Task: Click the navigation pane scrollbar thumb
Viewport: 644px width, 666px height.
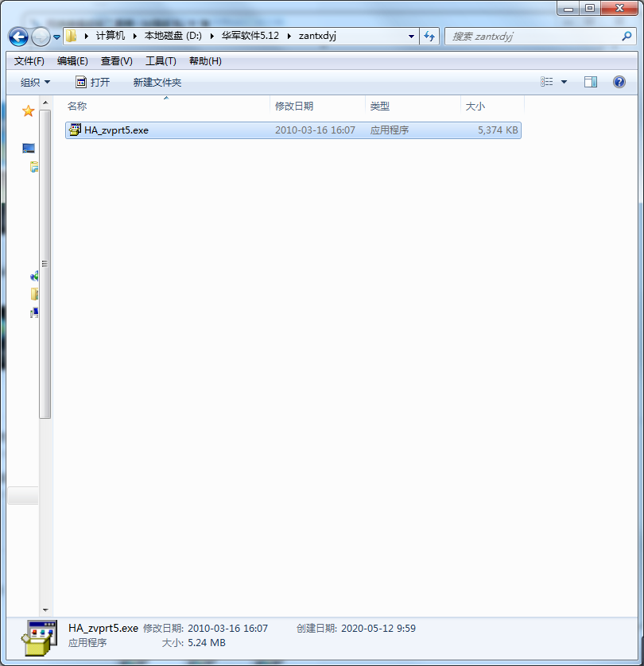Action: [45, 264]
